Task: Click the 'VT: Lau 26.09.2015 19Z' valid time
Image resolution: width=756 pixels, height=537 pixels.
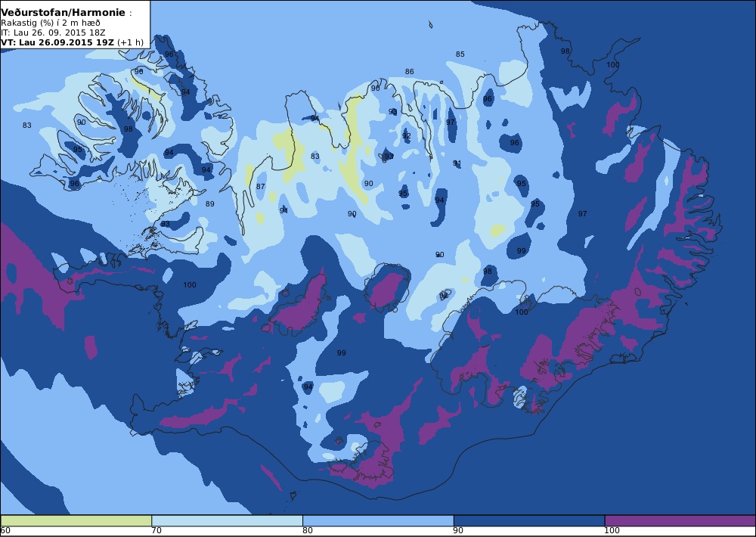Action: 57,42
